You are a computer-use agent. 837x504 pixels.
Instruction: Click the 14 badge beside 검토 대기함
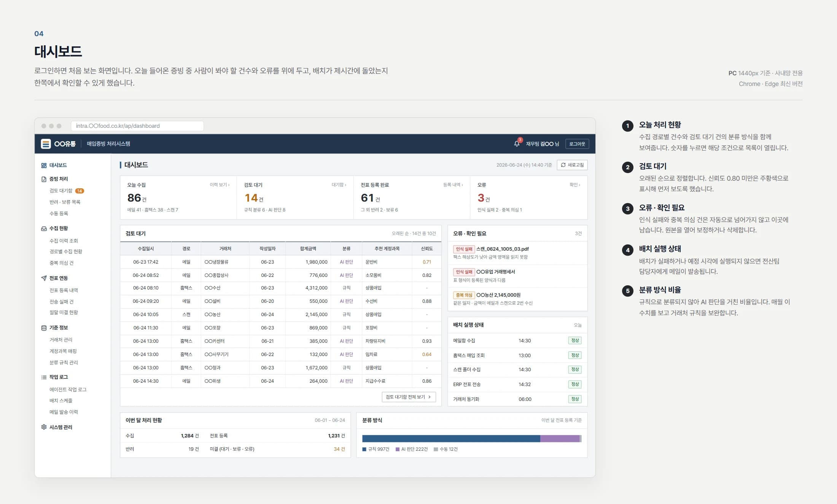(80, 191)
